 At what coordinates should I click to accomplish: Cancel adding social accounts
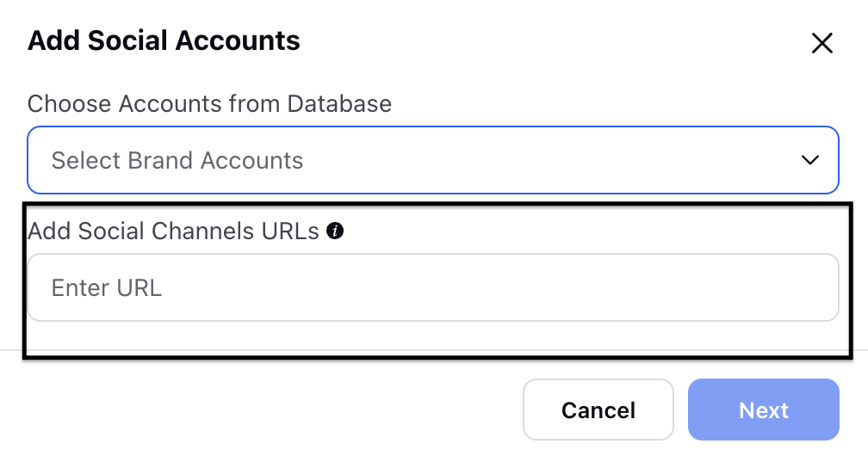598,410
